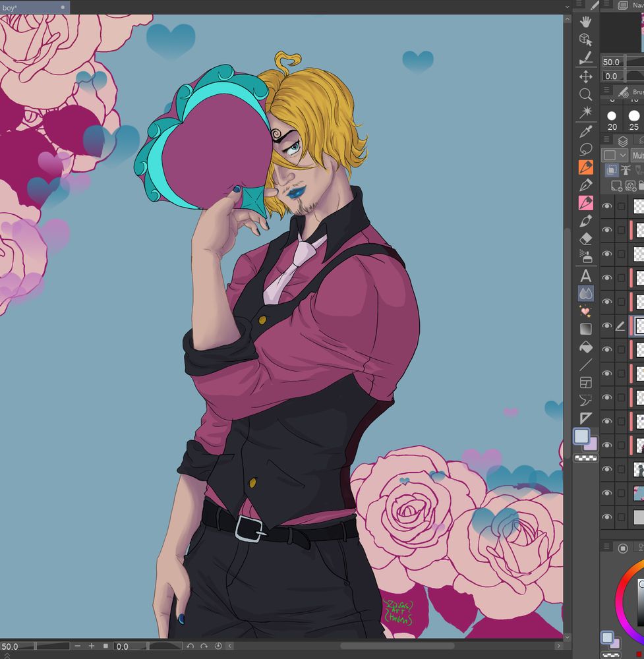Select the Text tool
Viewport: 644px width, 659px height.
[x=585, y=276]
